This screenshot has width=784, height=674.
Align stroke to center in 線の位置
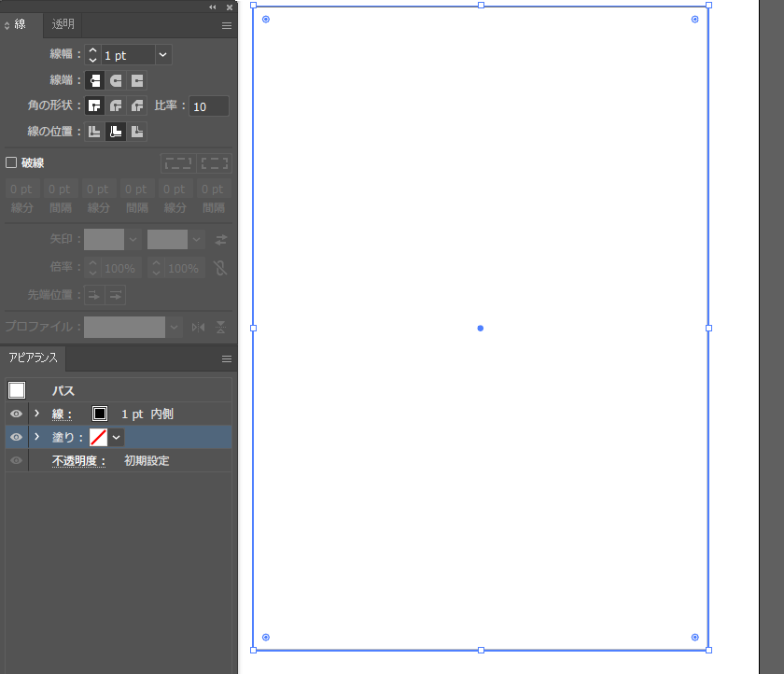pos(94,132)
